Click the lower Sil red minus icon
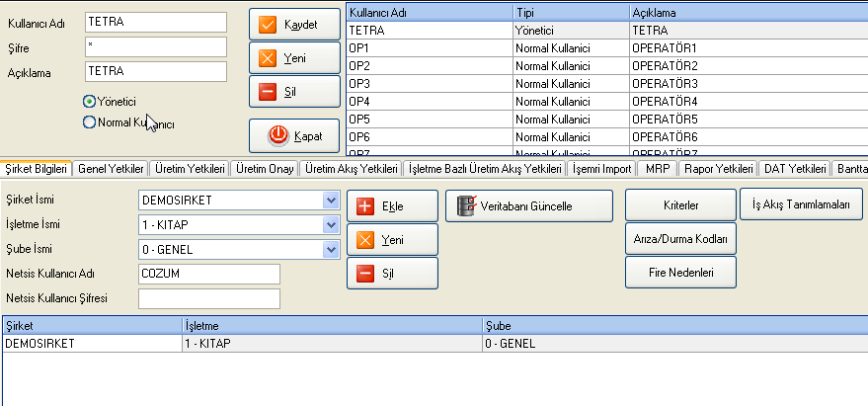This screenshot has width=868, height=406. pyautogui.click(x=364, y=273)
